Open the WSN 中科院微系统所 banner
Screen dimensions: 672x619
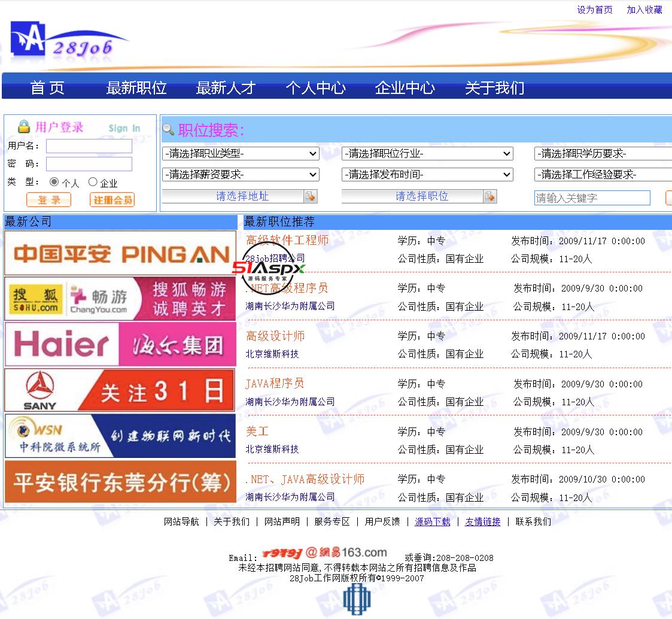coord(120,436)
